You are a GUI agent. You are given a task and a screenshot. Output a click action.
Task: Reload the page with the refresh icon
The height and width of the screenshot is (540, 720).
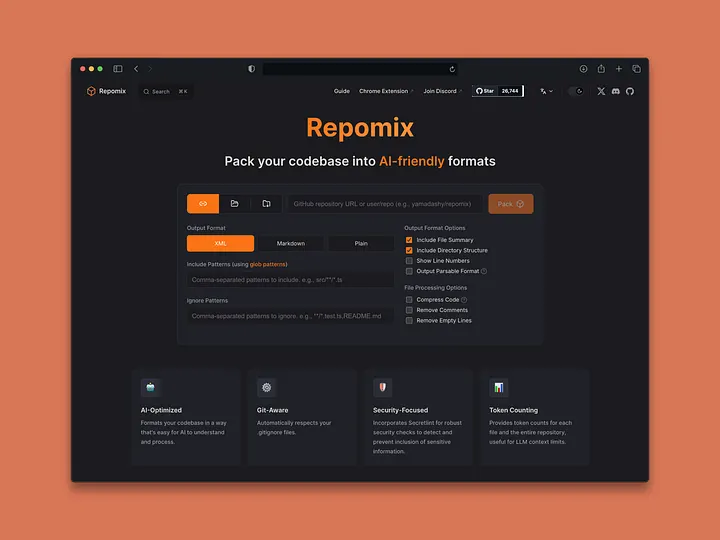pyautogui.click(x=452, y=69)
